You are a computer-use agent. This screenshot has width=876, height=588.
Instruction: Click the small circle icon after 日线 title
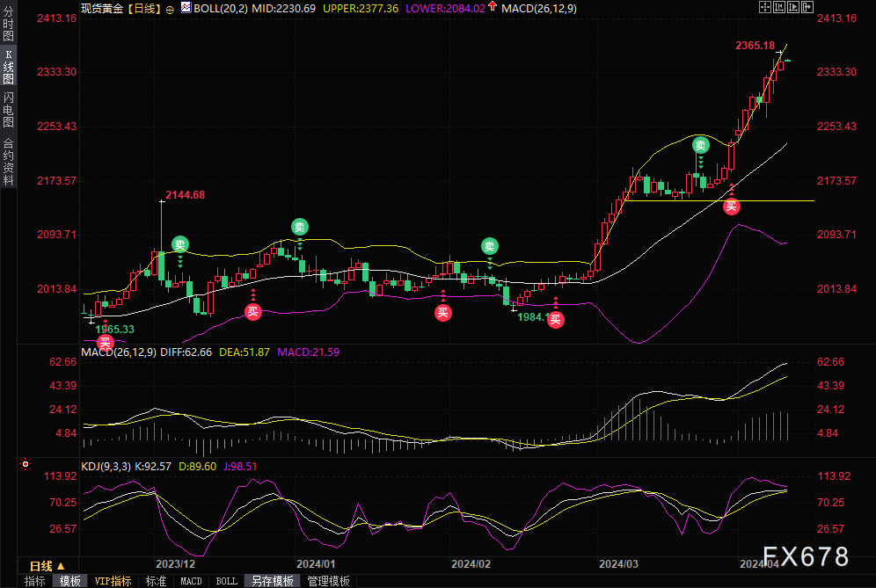[170, 10]
